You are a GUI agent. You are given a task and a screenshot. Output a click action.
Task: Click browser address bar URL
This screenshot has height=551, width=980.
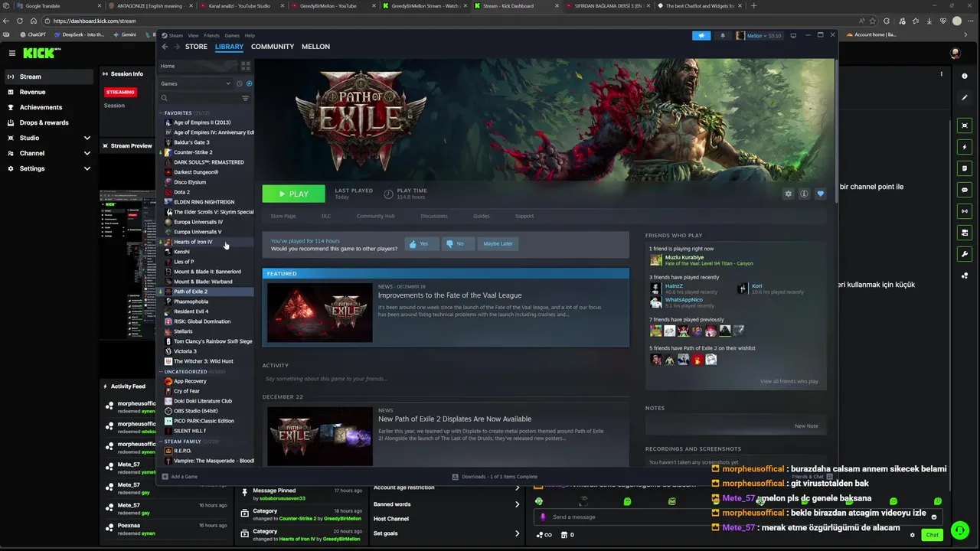pos(95,21)
